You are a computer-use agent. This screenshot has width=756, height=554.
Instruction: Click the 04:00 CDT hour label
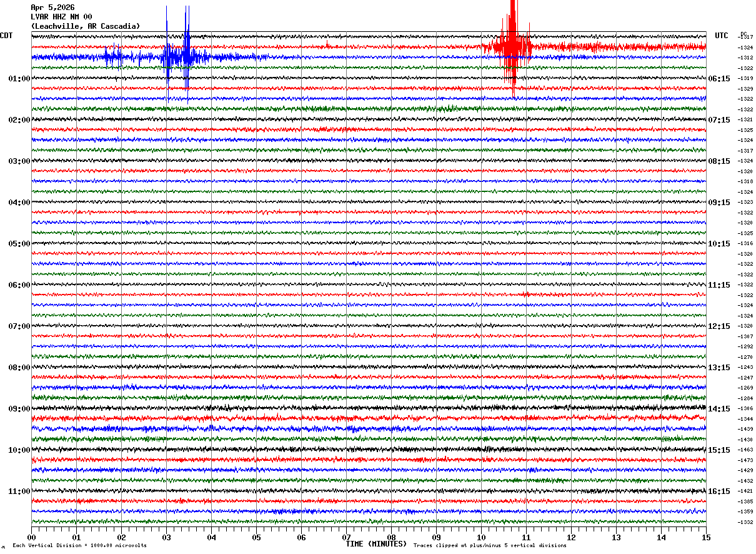pyautogui.click(x=19, y=202)
